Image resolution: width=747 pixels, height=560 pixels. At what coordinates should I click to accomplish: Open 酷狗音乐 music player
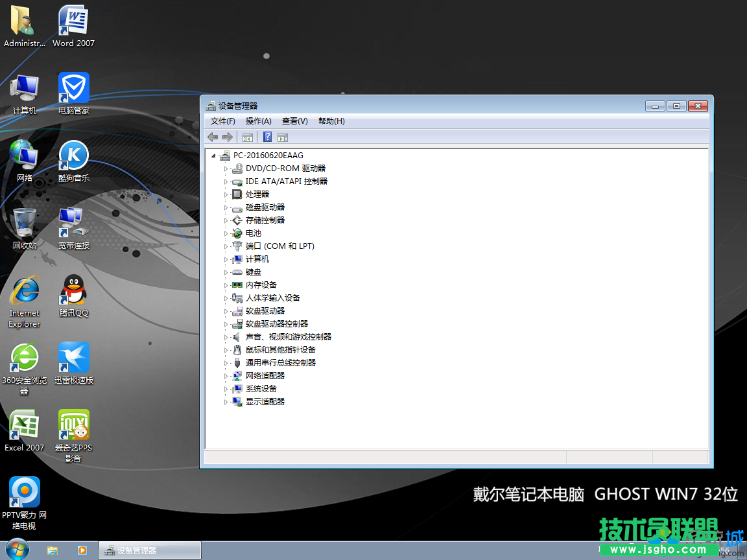pos(73,156)
